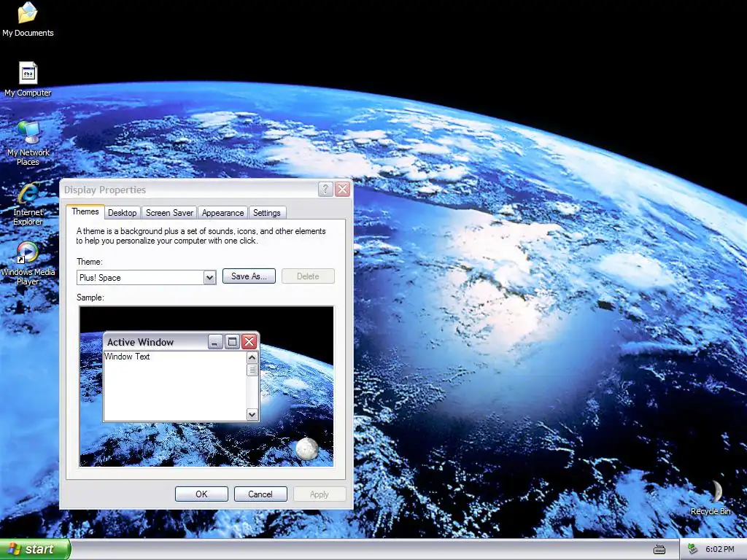Click the sample window's scrollbar thumb
Viewport: 747px width, 560px height.
tap(252, 370)
